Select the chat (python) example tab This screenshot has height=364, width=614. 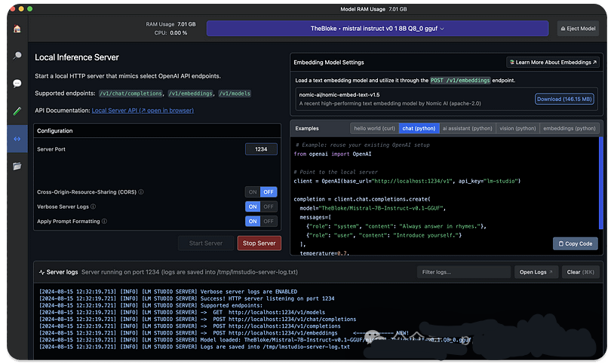tap(419, 128)
